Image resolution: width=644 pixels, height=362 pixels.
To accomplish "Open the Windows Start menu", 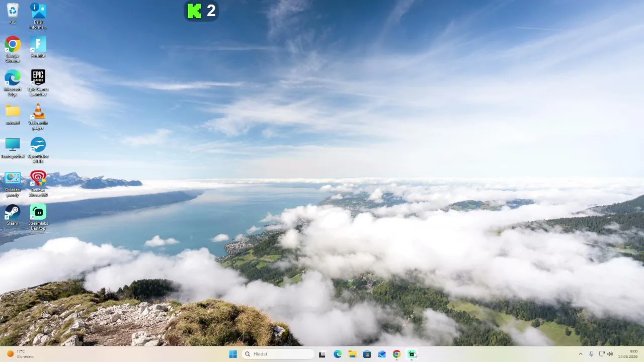I will [x=233, y=354].
